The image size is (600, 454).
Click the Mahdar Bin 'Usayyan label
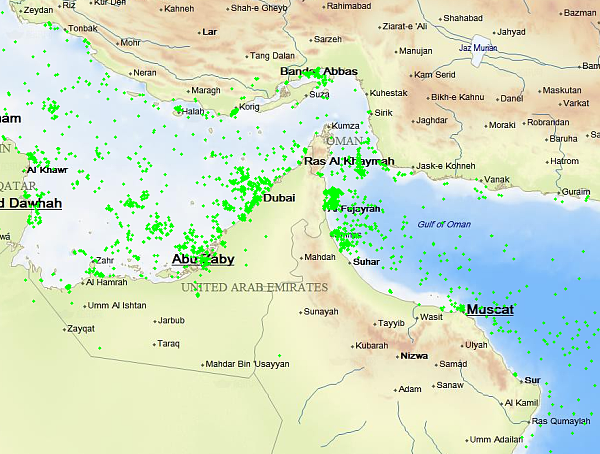click(x=247, y=364)
